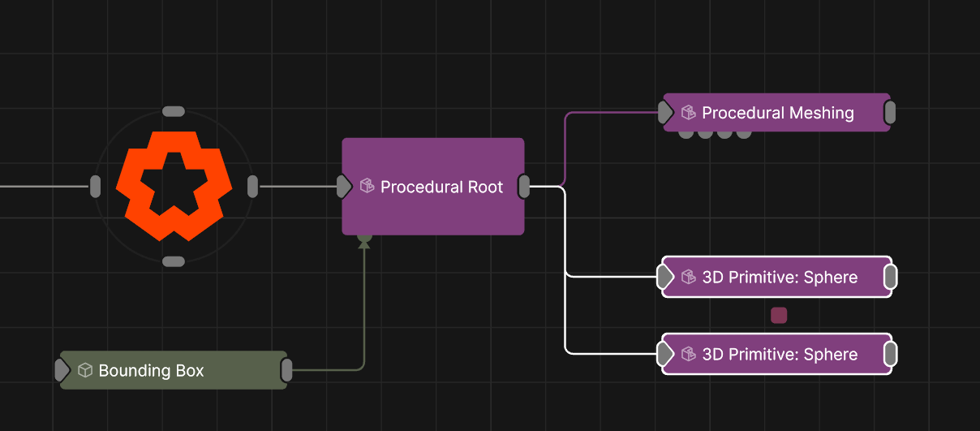Click the Procedural Meshing output port

(889, 113)
